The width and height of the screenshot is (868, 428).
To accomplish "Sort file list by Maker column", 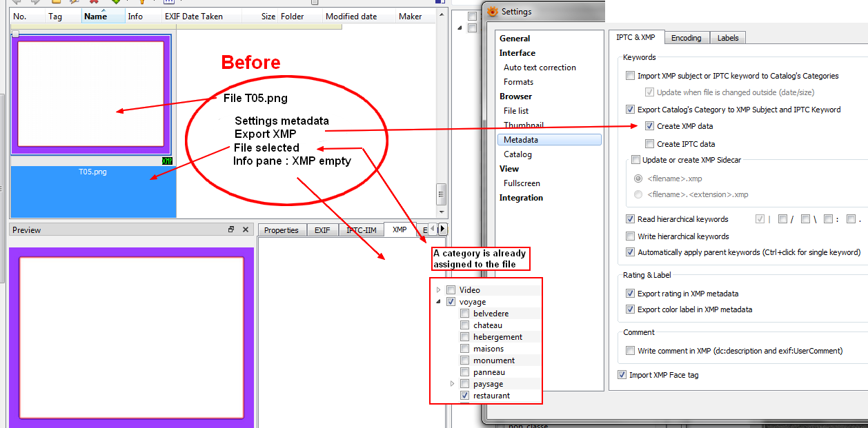I will [414, 17].
